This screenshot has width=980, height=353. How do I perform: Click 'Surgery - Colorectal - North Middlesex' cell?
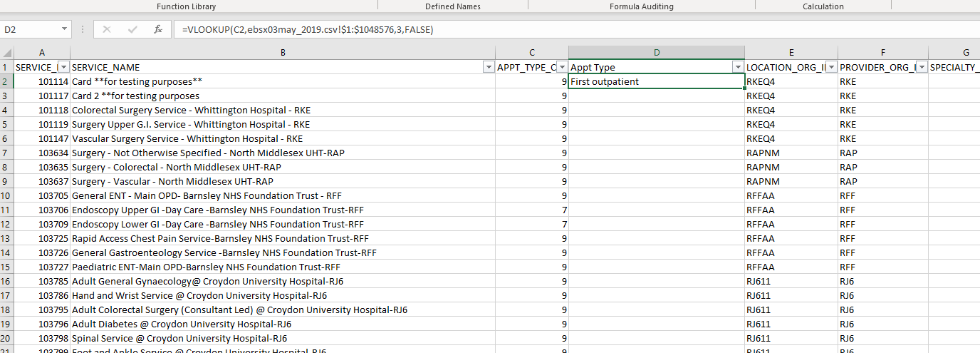(x=283, y=167)
